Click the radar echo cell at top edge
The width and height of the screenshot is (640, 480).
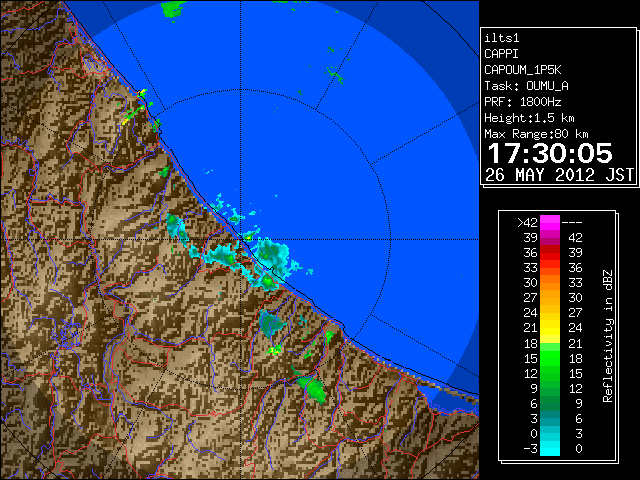[x=172, y=9]
